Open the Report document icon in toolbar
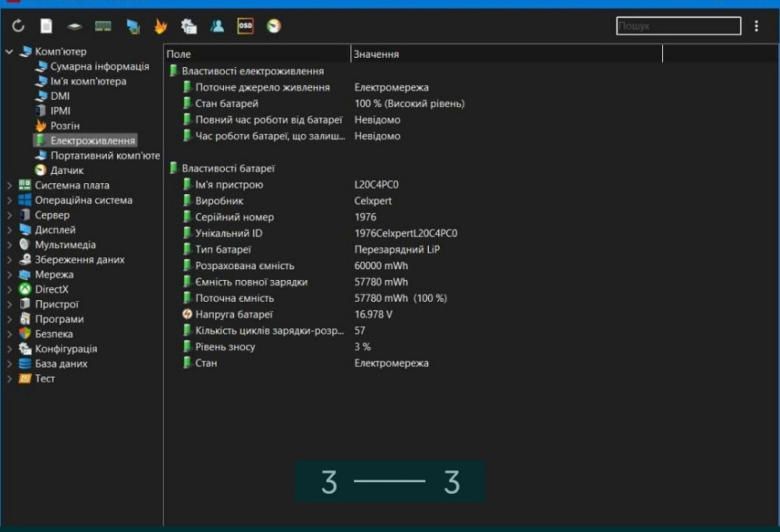Screen dimensions: 780x532 tap(47, 27)
